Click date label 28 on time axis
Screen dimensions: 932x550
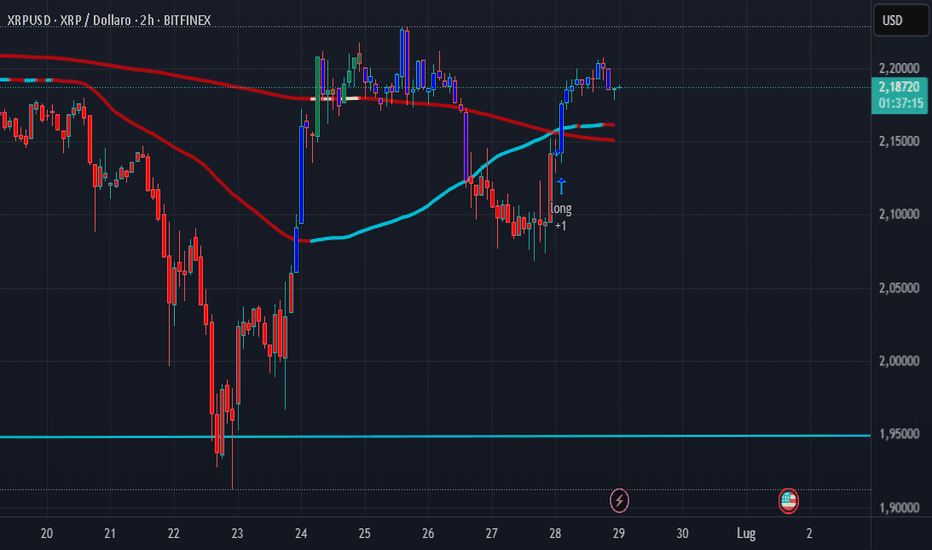click(555, 533)
